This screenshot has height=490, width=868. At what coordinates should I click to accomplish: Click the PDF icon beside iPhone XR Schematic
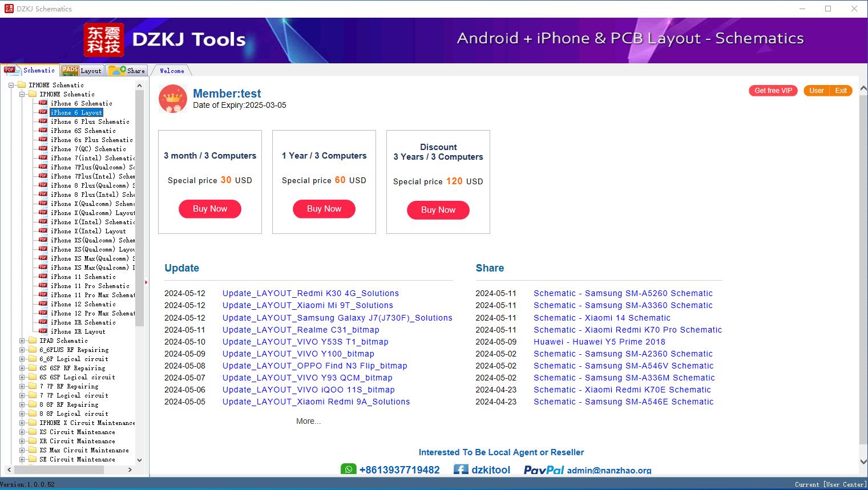pyautogui.click(x=43, y=322)
